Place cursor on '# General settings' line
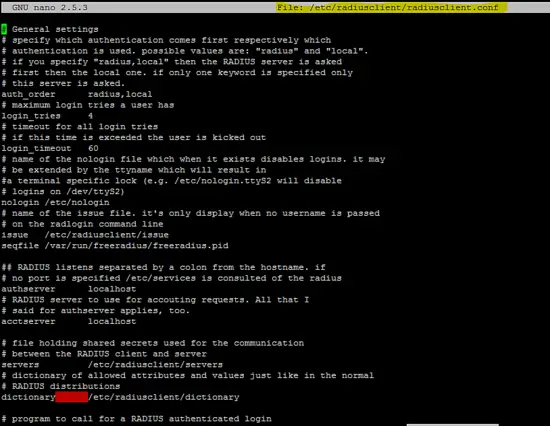Image resolution: width=550 pixels, height=426 pixels. pyautogui.click(x=50, y=29)
